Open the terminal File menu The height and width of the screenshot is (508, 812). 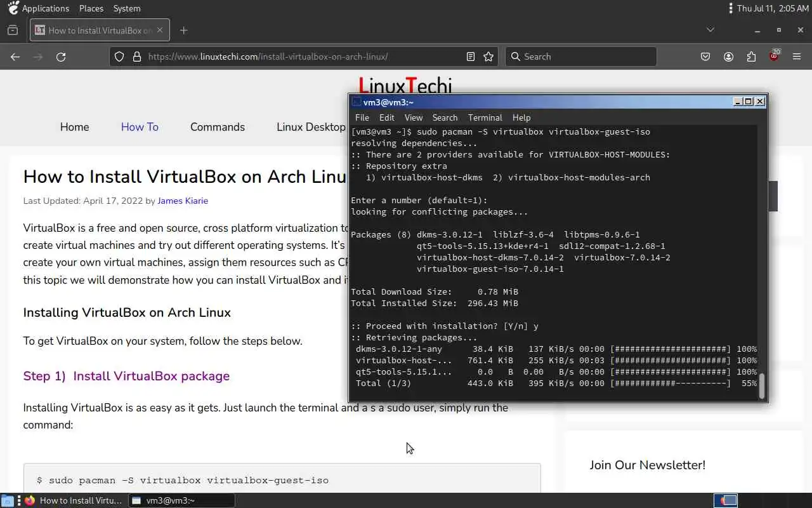tap(362, 117)
